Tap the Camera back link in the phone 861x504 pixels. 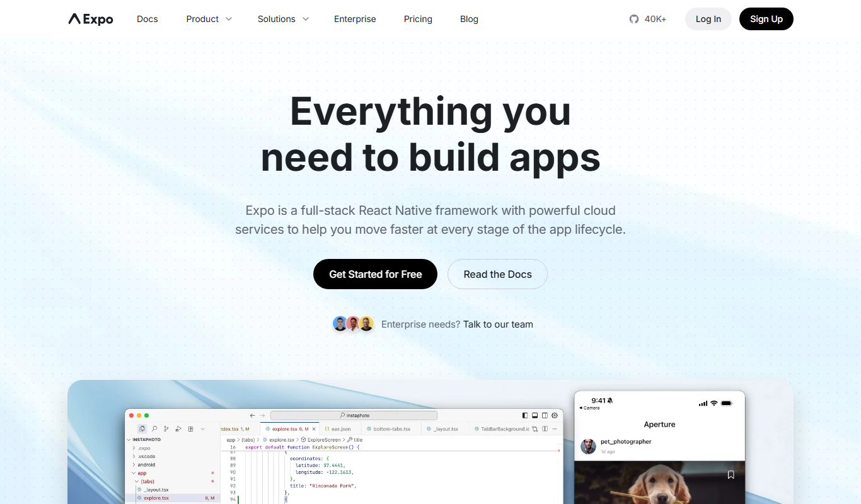point(589,408)
